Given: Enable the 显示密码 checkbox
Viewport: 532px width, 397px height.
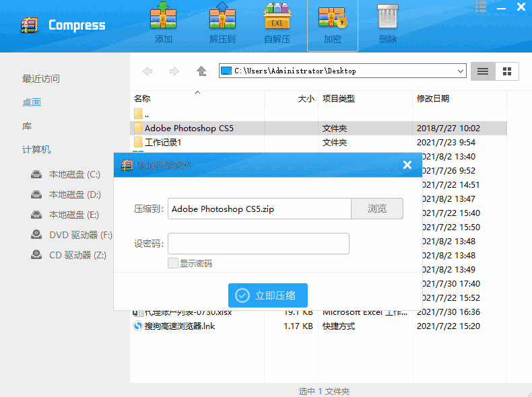Looking at the screenshot, I should coord(173,263).
